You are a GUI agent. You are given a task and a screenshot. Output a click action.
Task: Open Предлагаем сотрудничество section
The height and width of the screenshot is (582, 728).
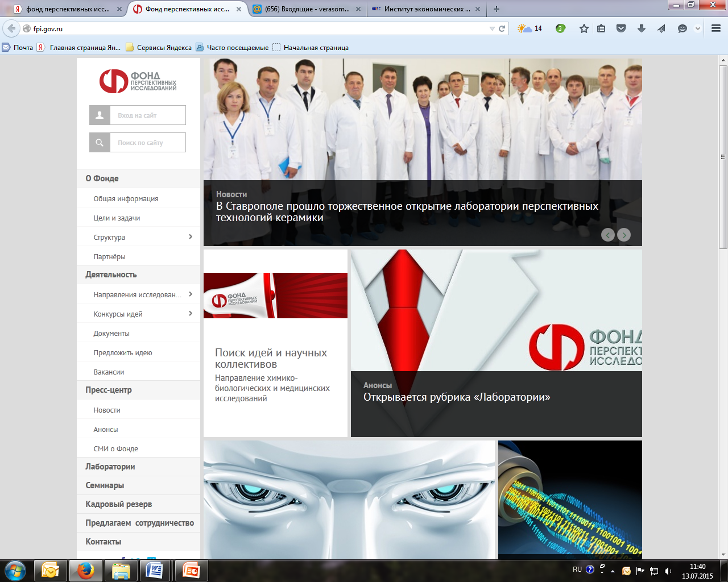point(139,523)
